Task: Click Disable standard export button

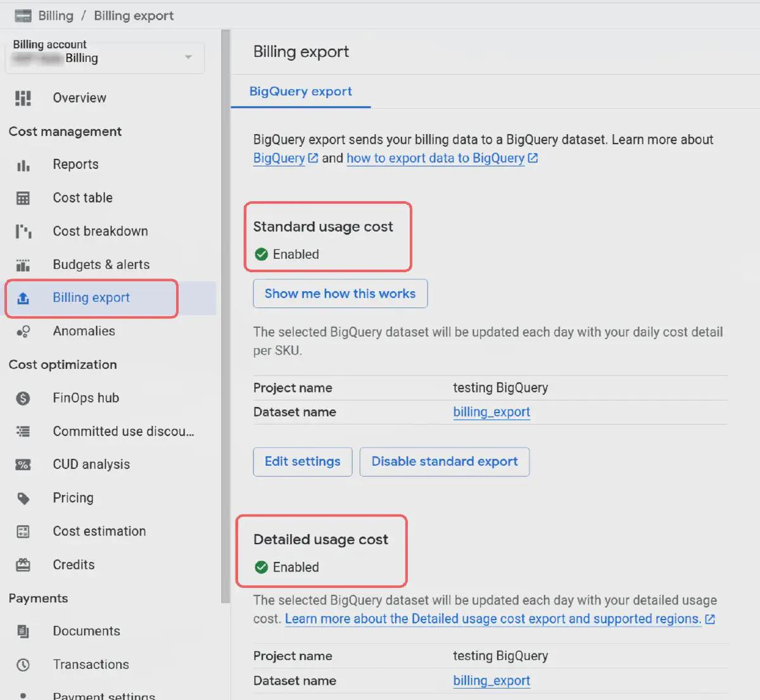Action: 445,462
